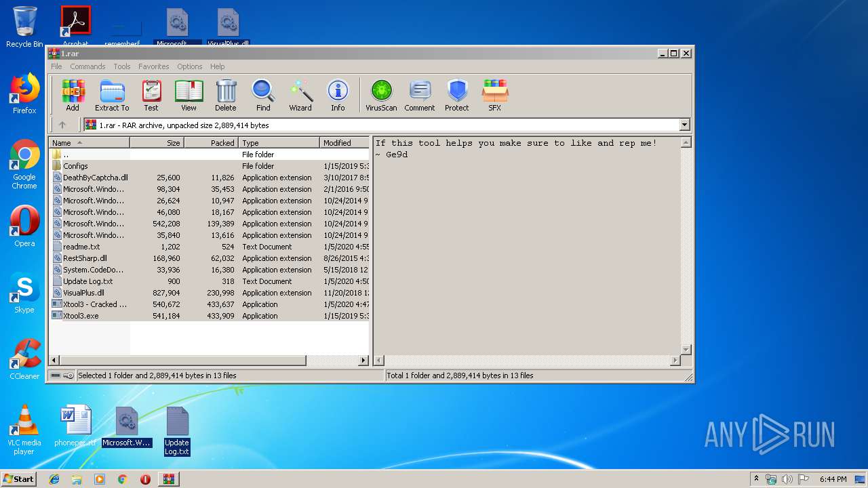
Task: Open the View toolbar icon
Action: (x=189, y=96)
